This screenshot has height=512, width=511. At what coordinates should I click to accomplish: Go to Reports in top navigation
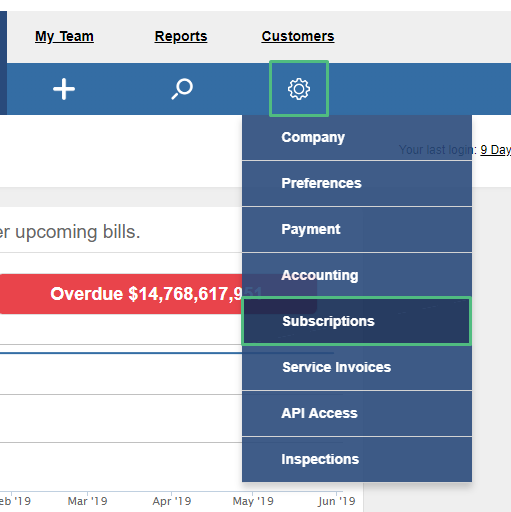181,36
